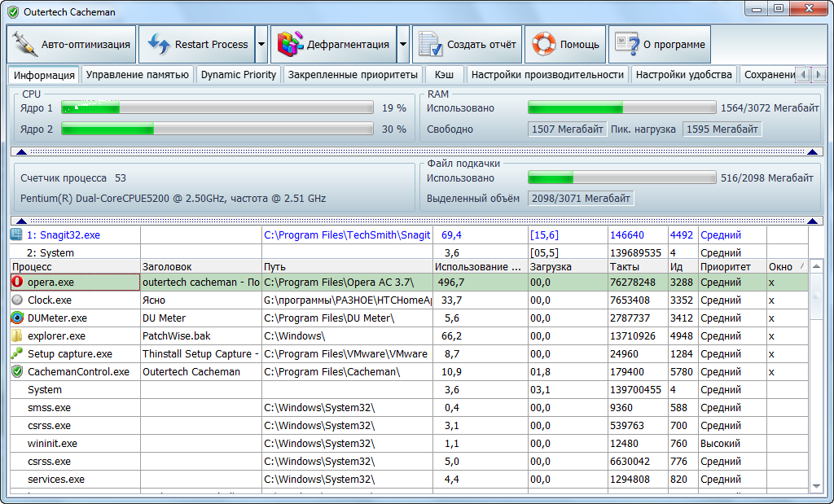Click the RAM Использовано usage bar
This screenshot has height=504, width=834.
(621, 108)
